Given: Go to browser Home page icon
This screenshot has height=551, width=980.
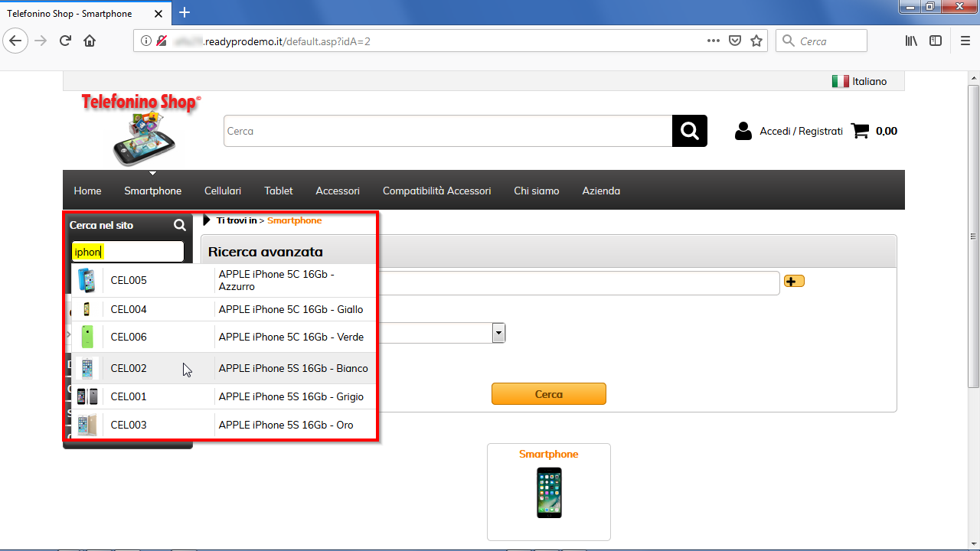Looking at the screenshot, I should 90,41.
